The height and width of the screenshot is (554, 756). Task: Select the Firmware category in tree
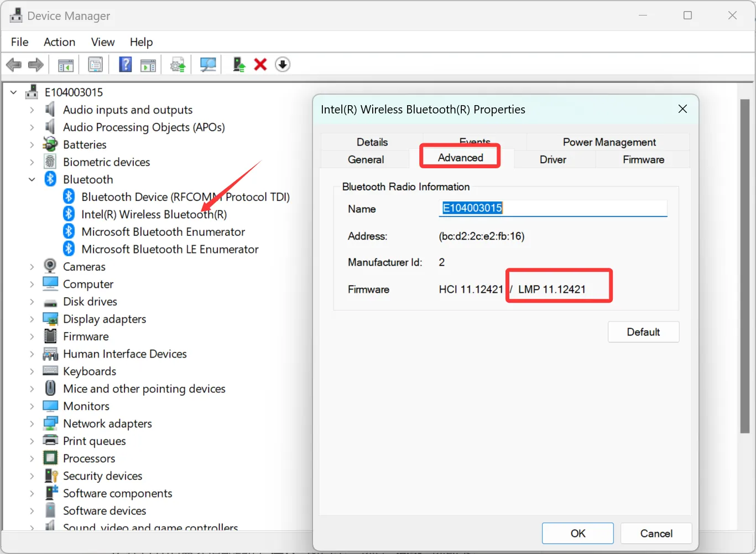pos(86,336)
